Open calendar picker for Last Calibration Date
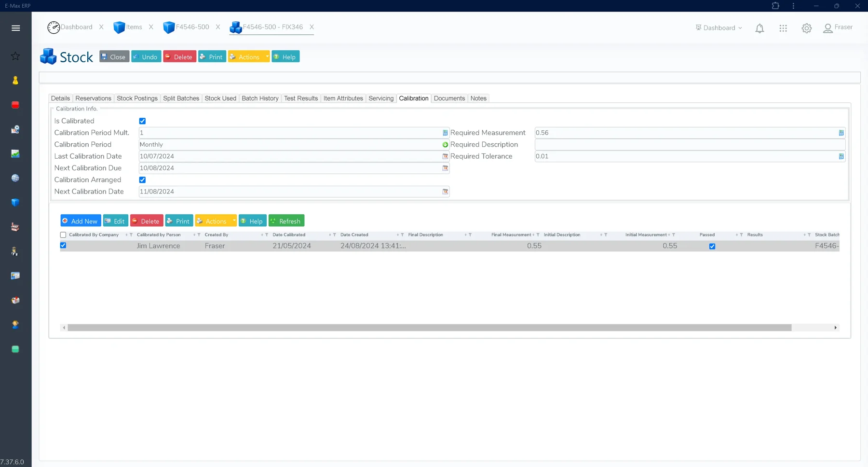The height and width of the screenshot is (467, 868). 445,156
